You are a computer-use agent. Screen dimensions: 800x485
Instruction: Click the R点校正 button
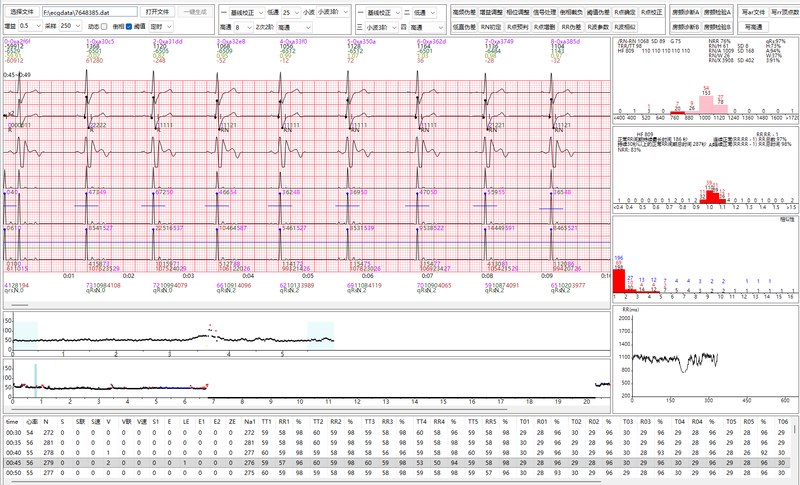652,10
